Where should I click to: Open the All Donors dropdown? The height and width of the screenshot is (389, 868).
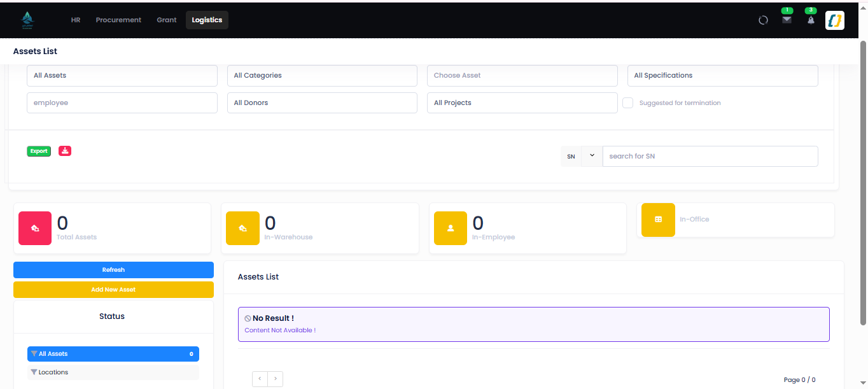(322, 103)
